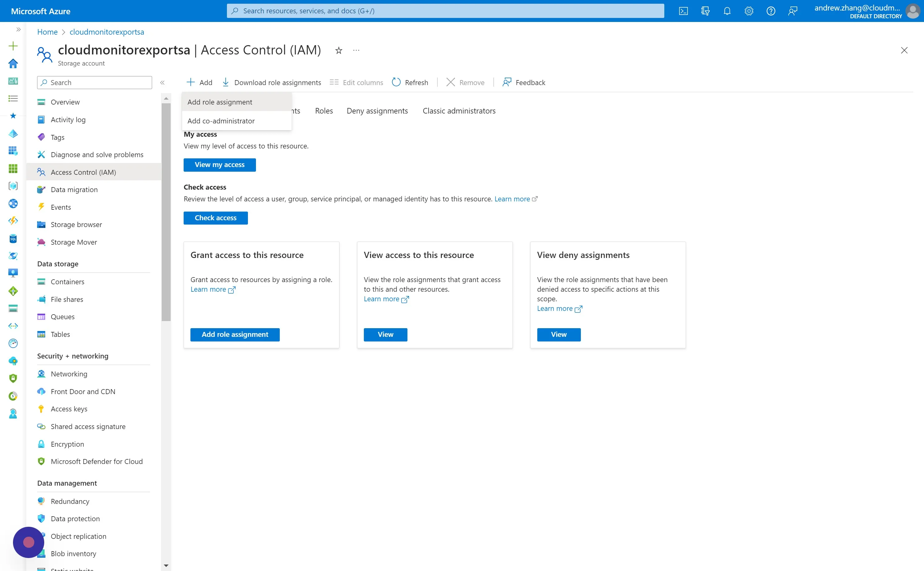Open the notifications bell
This screenshot has height=571, width=924.
(727, 11)
